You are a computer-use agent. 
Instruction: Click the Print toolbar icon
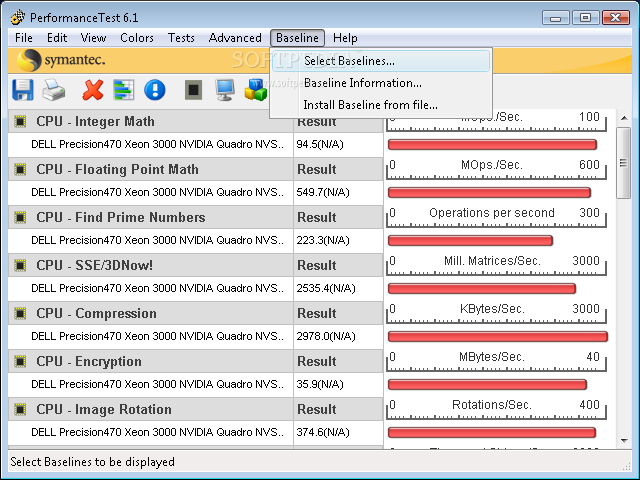click(x=54, y=90)
